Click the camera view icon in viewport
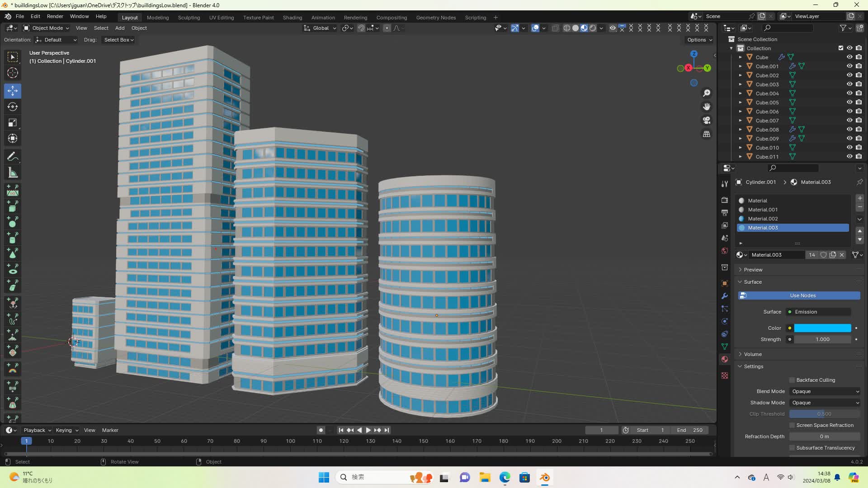Image resolution: width=868 pixels, height=488 pixels. tap(706, 120)
